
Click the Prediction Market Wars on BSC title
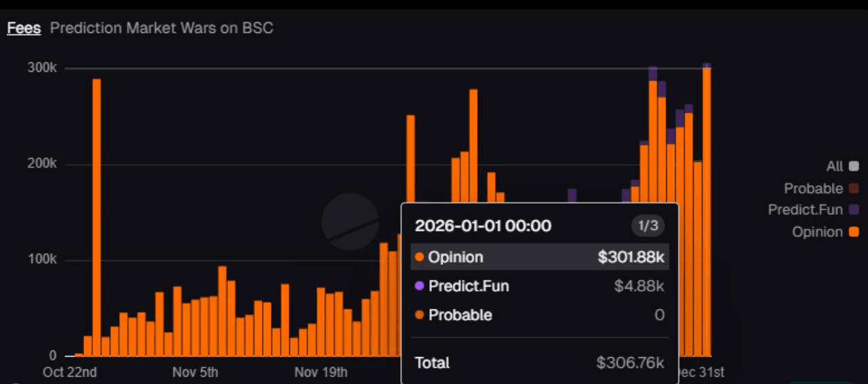(161, 28)
